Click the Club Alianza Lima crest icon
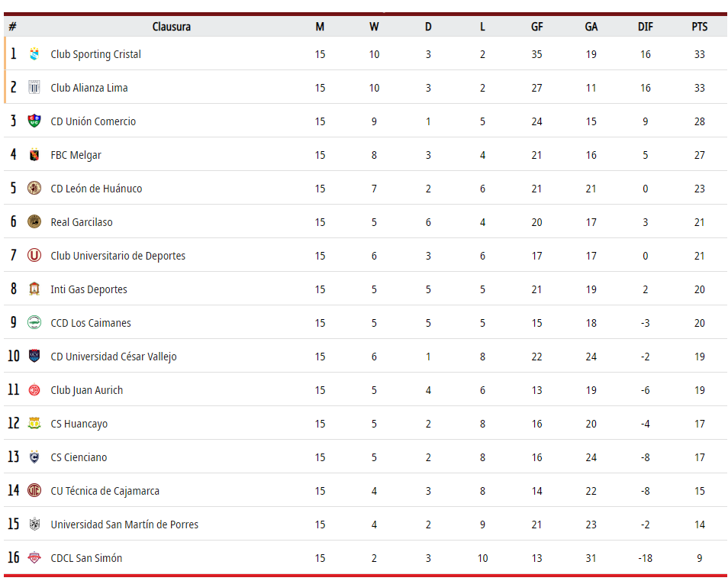The width and height of the screenshot is (728, 581). 34,87
